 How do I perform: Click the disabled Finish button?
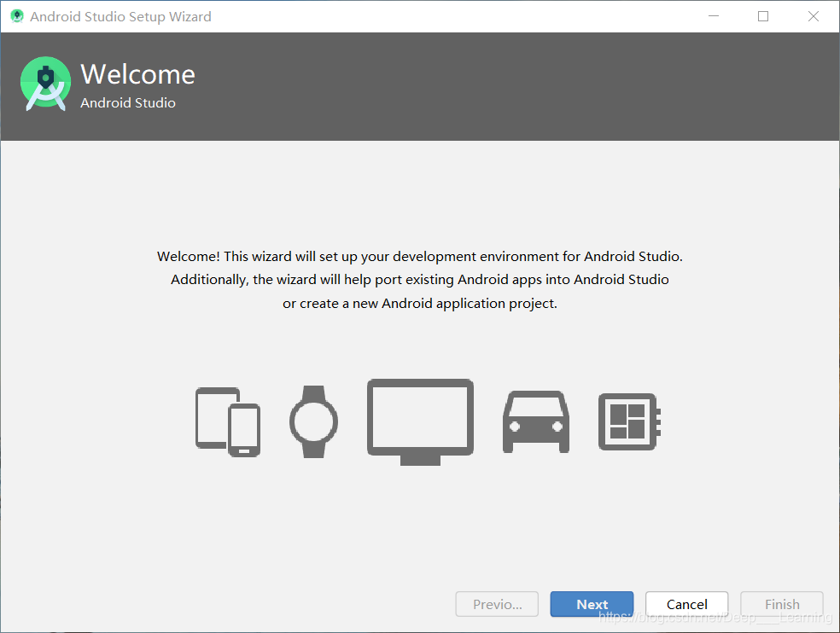click(782, 604)
